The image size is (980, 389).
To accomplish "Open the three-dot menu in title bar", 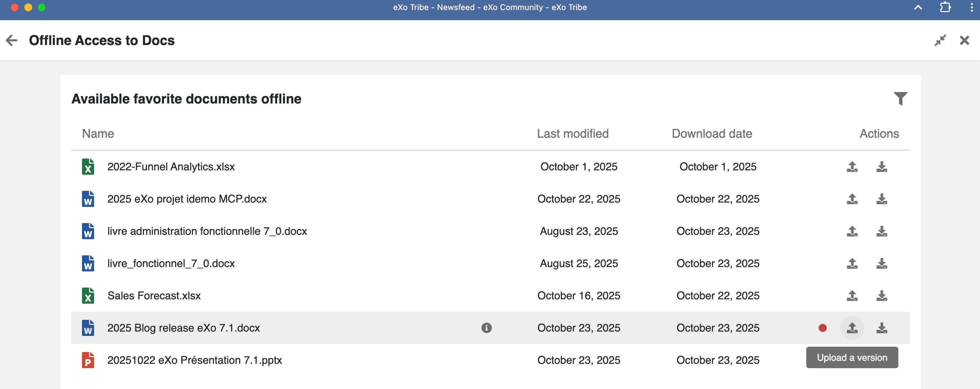I will pos(972,7).
